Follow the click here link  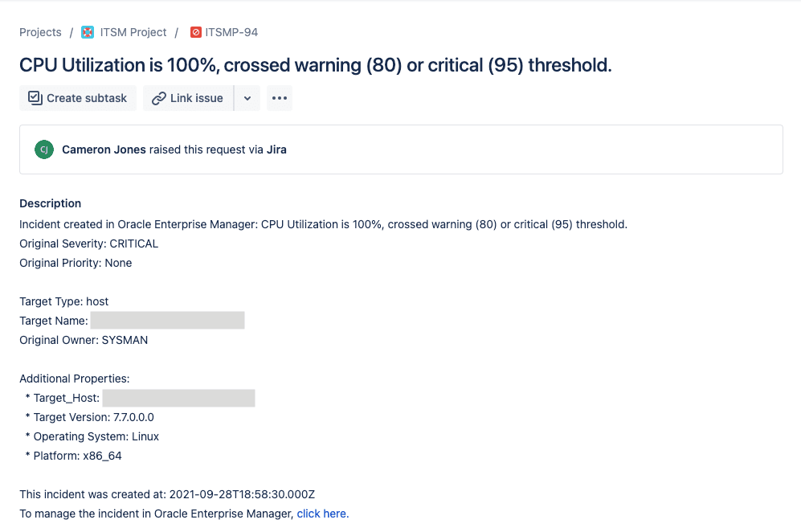click(x=322, y=514)
